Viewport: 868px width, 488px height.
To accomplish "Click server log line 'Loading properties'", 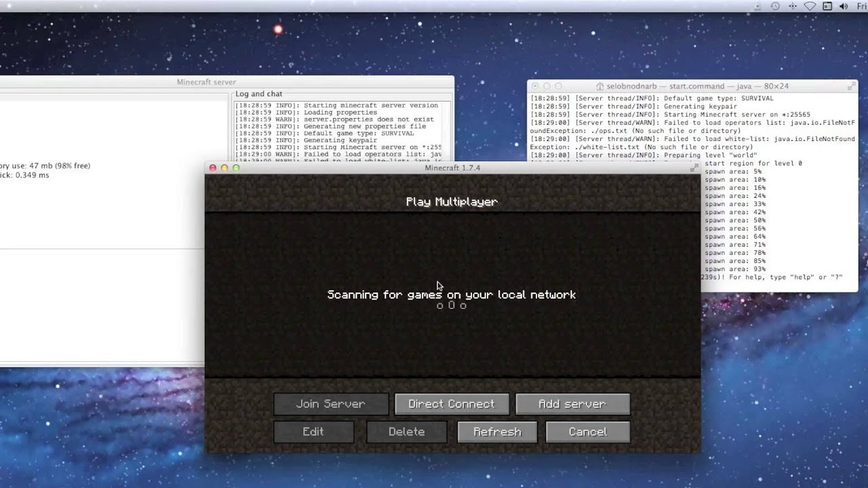I will [x=340, y=113].
